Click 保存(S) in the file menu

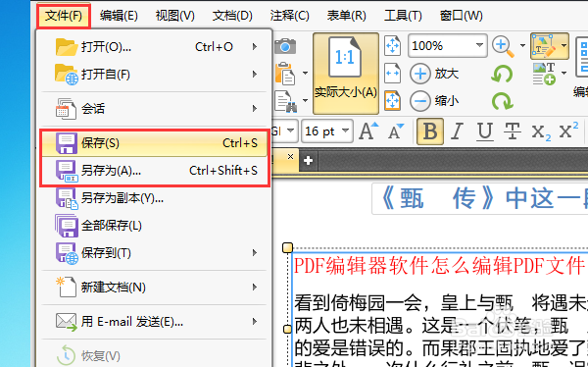tap(155, 143)
